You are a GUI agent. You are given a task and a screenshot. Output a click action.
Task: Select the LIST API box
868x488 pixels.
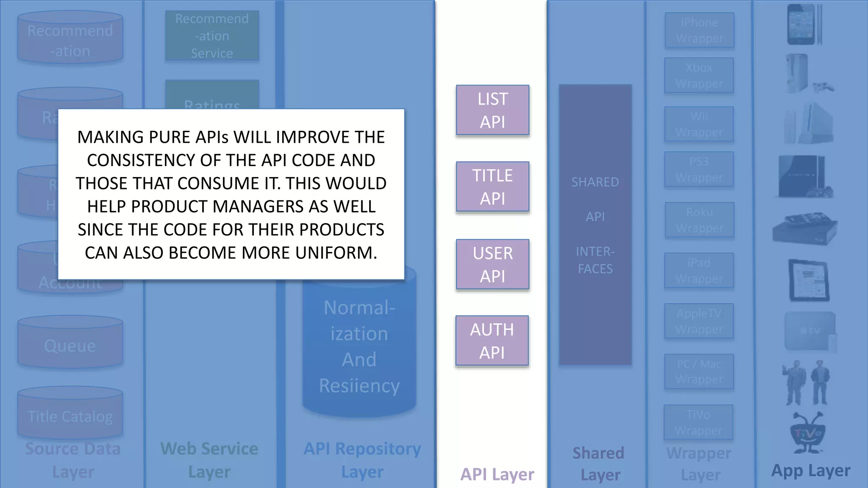492,110
